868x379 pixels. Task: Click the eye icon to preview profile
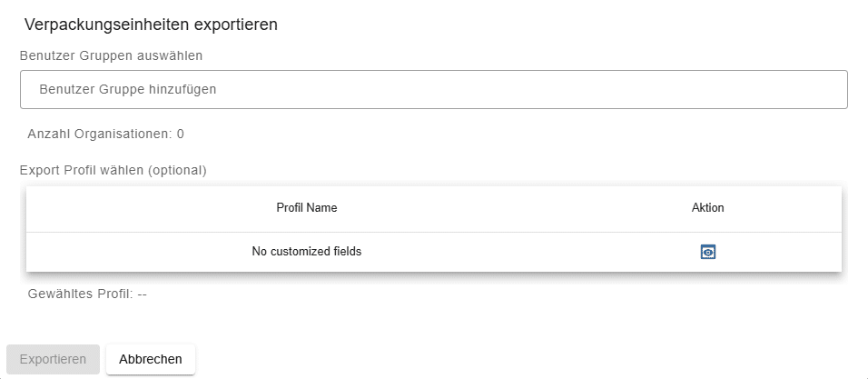tap(708, 252)
